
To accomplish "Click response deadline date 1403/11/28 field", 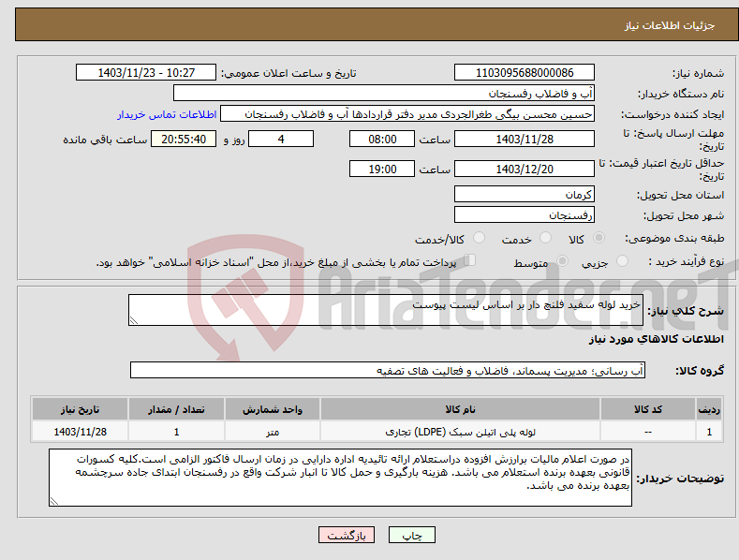I will pyautogui.click(x=525, y=139).
